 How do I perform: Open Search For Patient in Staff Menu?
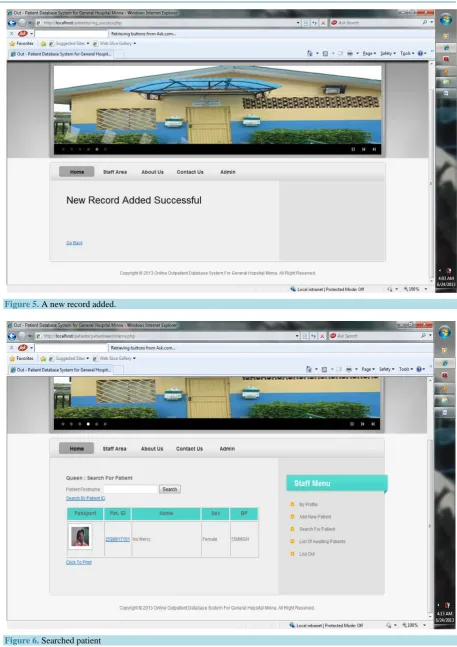click(x=317, y=529)
